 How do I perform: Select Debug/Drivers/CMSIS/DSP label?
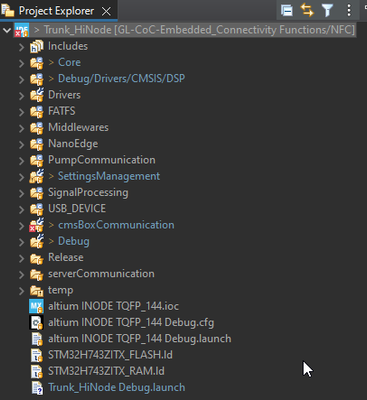click(x=121, y=79)
